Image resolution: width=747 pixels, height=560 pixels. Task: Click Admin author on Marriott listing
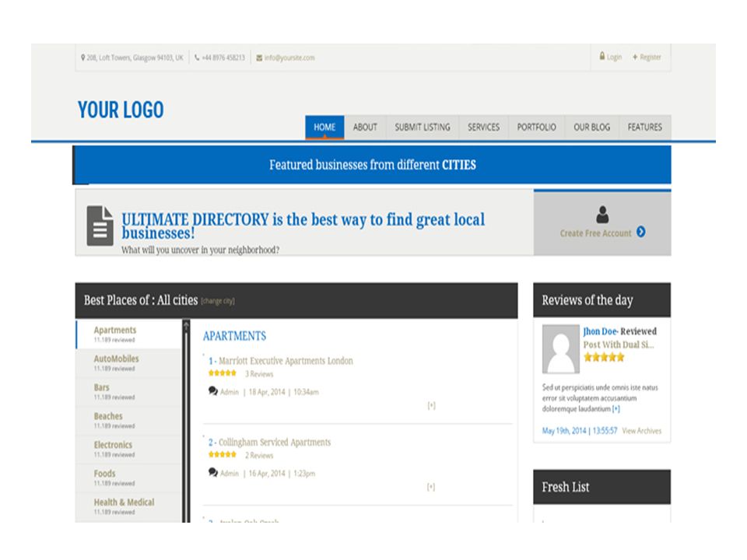(x=229, y=392)
